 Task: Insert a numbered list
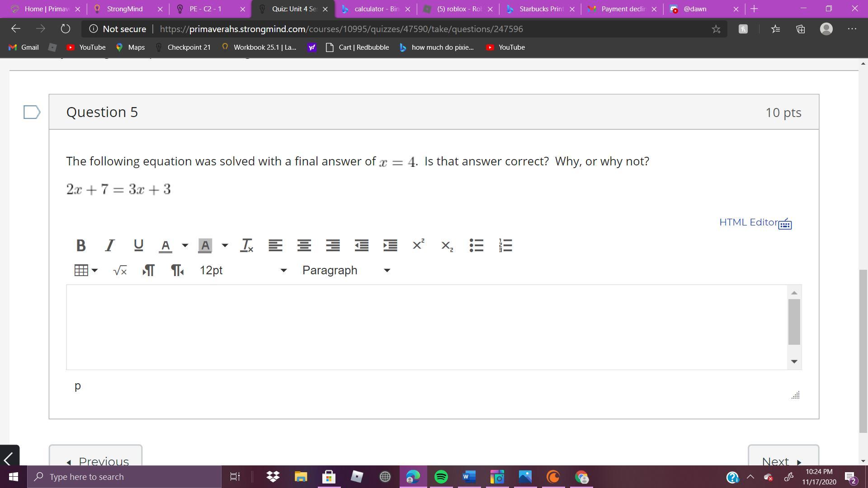point(505,245)
